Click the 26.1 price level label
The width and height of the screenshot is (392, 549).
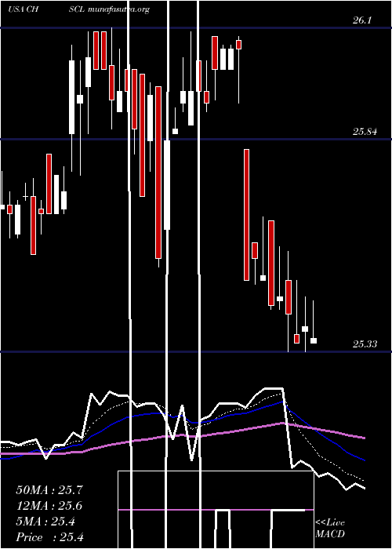click(361, 20)
